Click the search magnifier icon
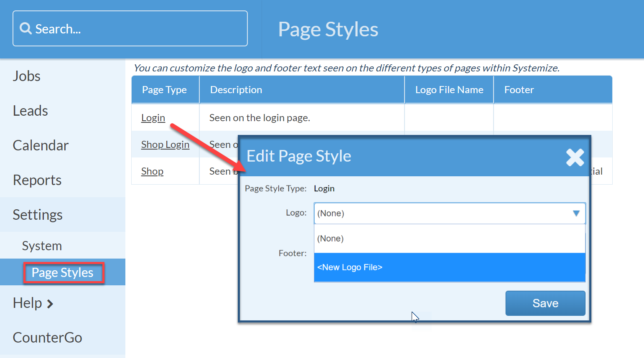 coord(26,28)
